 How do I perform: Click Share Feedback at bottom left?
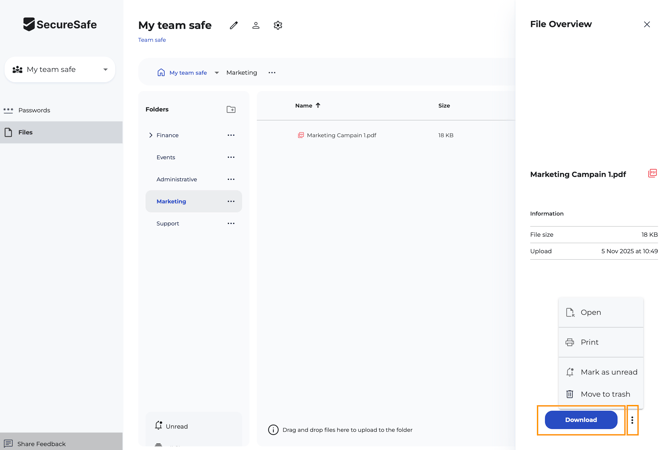(x=41, y=443)
